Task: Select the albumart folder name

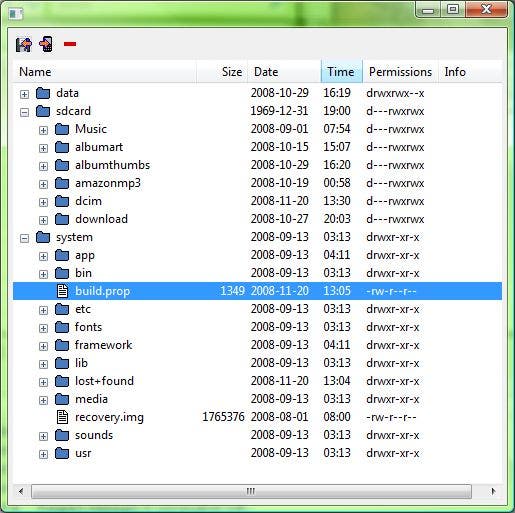Action: point(99,147)
